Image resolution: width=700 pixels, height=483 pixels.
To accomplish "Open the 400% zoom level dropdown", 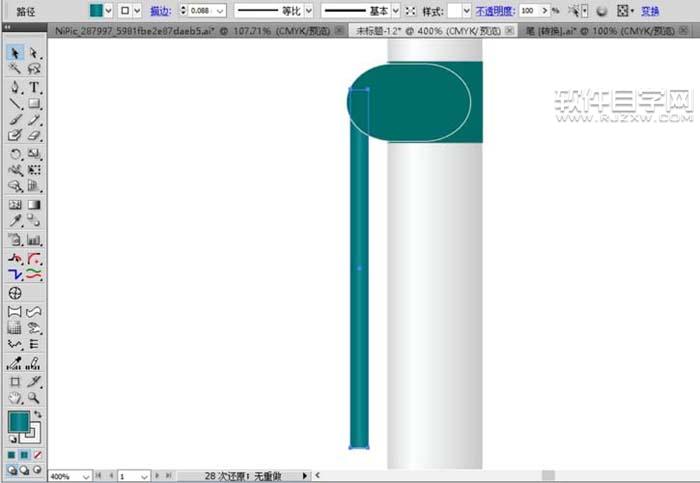I will [87, 476].
